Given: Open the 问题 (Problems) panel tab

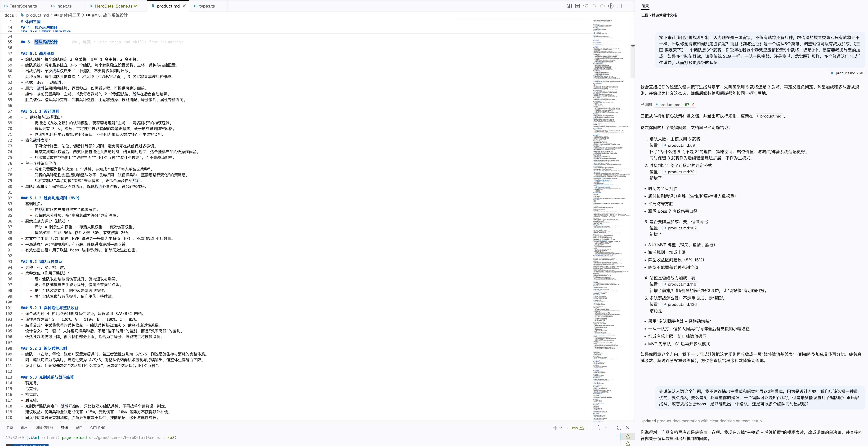Looking at the screenshot, I should pyautogui.click(x=9, y=428).
